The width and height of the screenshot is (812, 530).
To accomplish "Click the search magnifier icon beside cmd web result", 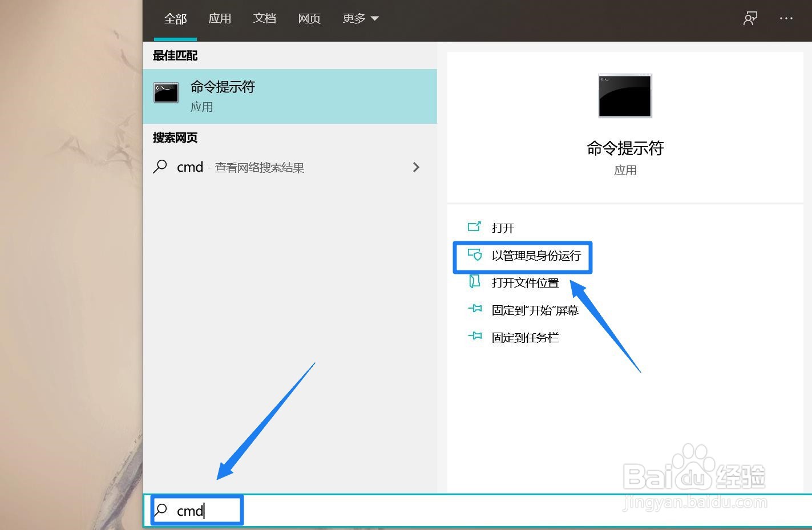I will click(x=160, y=167).
